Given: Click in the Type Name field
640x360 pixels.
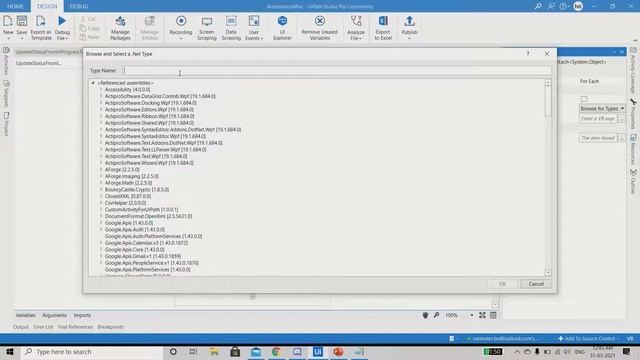Looking at the screenshot, I should point(337,71).
